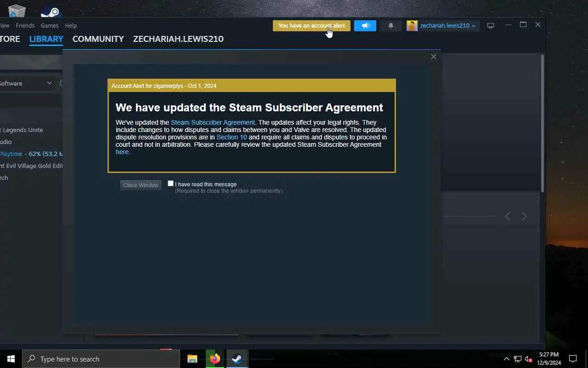Click the Steam taskbar icon

click(x=237, y=359)
